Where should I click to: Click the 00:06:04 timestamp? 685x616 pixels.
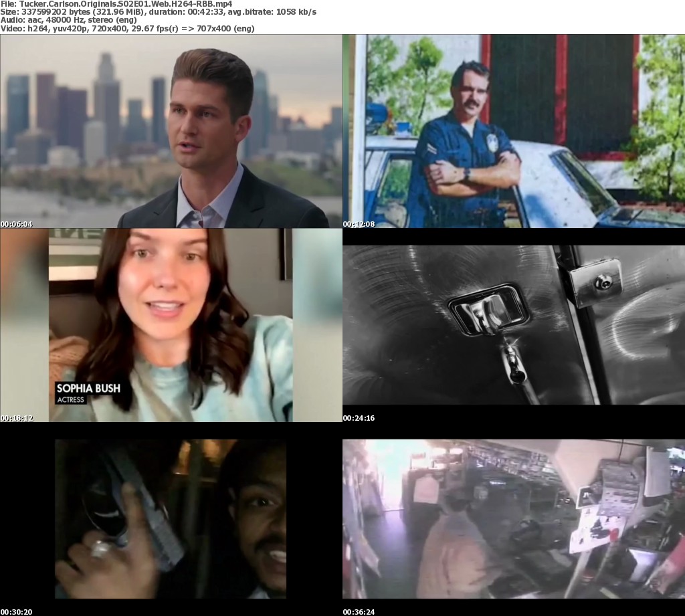pos(16,224)
